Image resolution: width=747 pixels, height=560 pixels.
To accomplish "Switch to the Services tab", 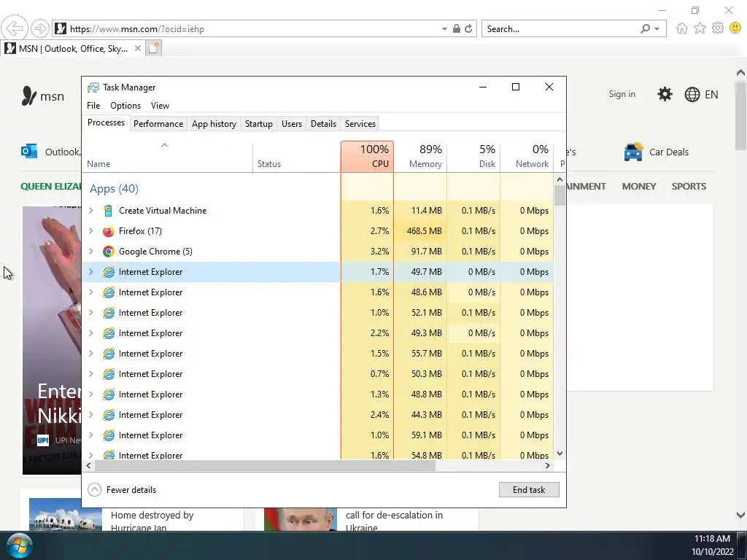I will point(360,124).
